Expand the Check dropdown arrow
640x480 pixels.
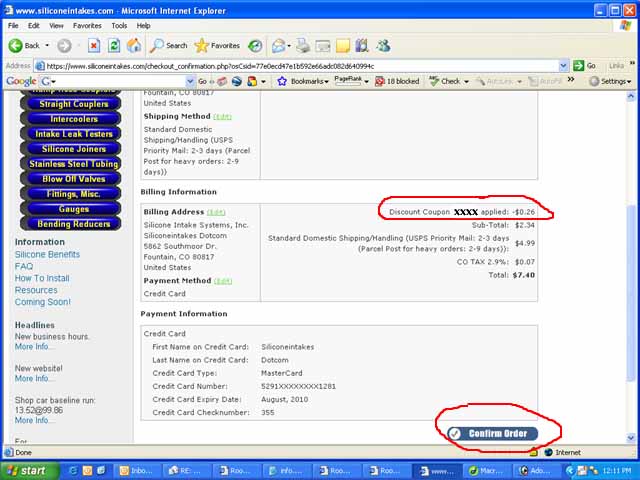click(x=466, y=81)
